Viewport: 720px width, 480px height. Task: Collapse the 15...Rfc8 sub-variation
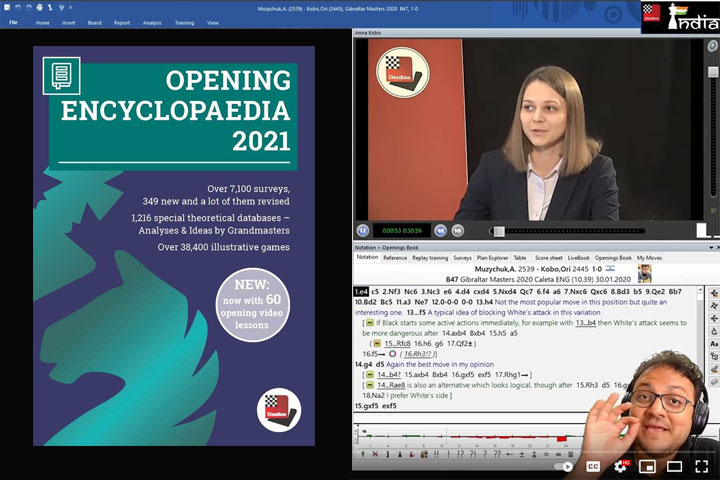point(377,343)
